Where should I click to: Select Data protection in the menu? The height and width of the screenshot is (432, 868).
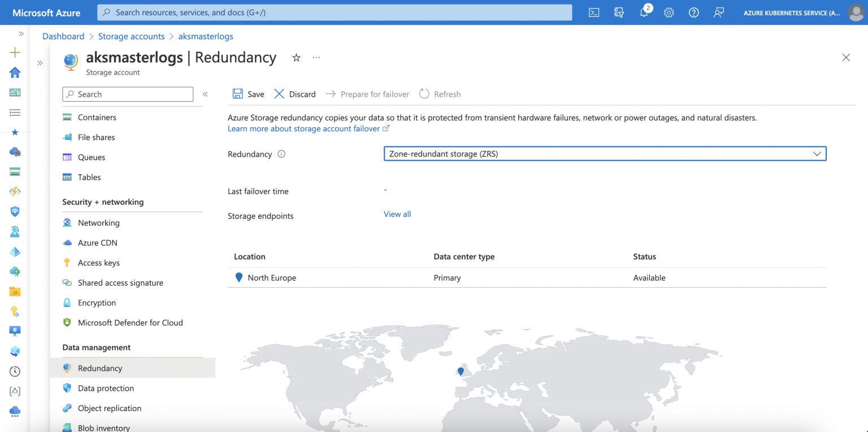tap(105, 388)
